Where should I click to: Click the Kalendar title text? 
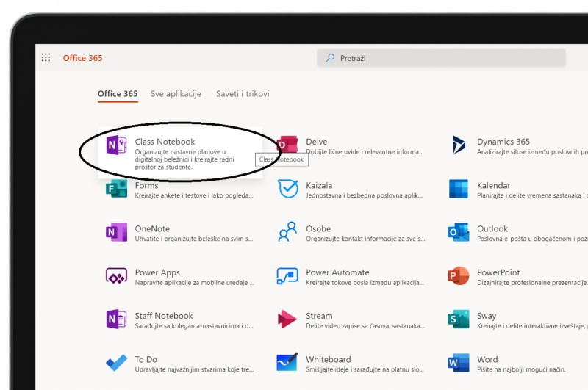click(493, 185)
